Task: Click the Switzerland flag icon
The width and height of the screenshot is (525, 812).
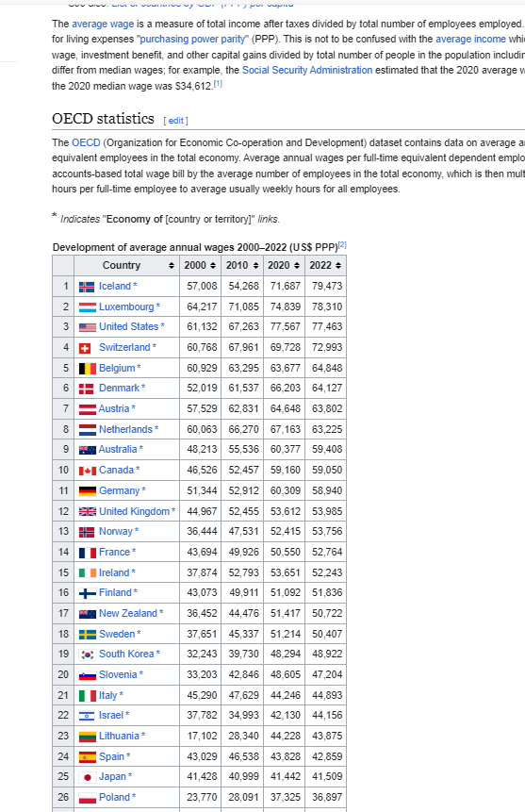Action: point(85,349)
